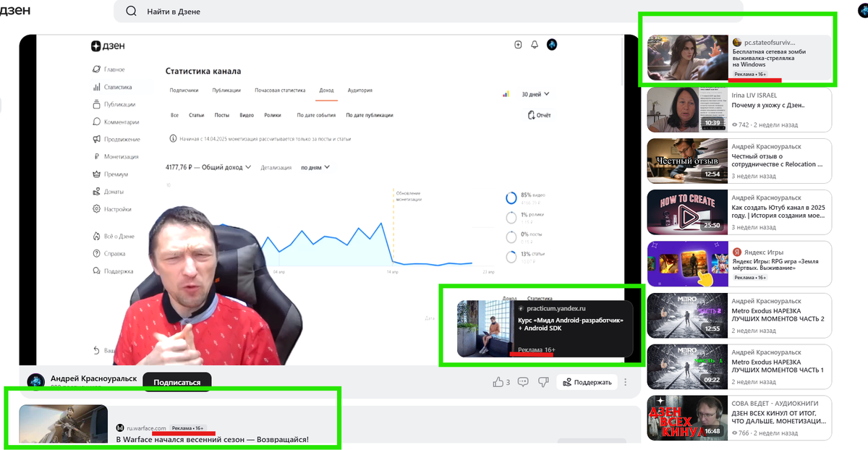This screenshot has height=450, width=868.
Task: Select the Посты content filter
Action: coord(222,115)
